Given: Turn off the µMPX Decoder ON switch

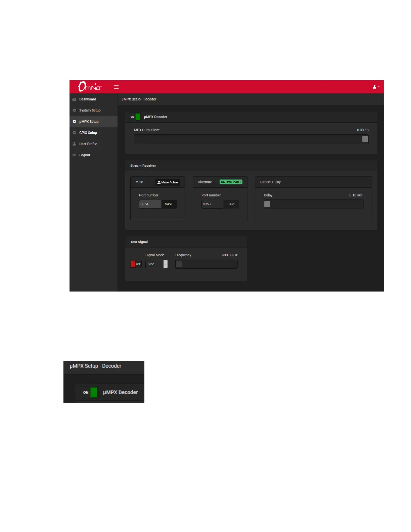Looking at the screenshot, I should click(x=135, y=117).
